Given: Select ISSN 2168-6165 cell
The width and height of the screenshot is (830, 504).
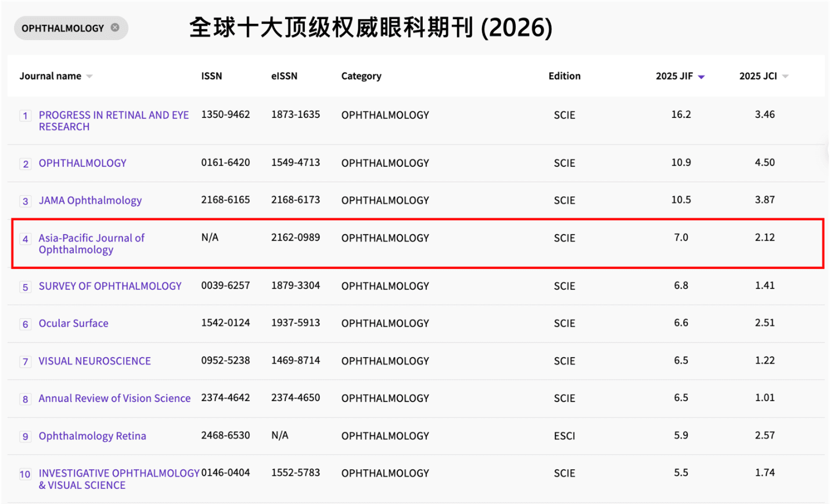Looking at the screenshot, I should click(225, 200).
